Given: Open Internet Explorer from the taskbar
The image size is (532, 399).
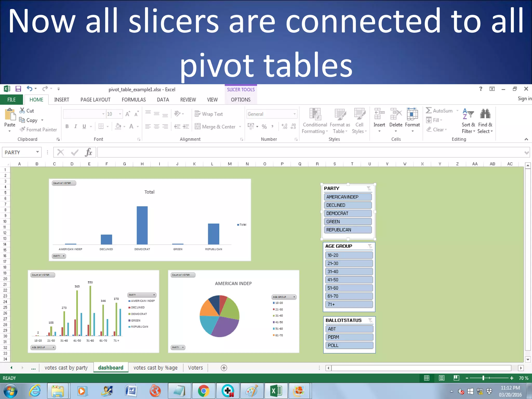Looking at the screenshot, I should 35,391.
